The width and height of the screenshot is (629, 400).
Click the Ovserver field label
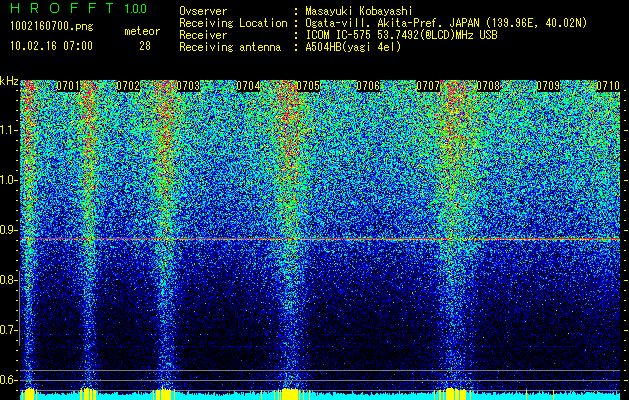[x=203, y=11]
